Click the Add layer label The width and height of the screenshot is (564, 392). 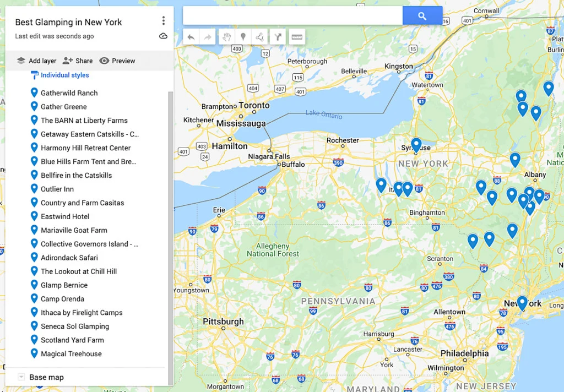coord(42,61)
